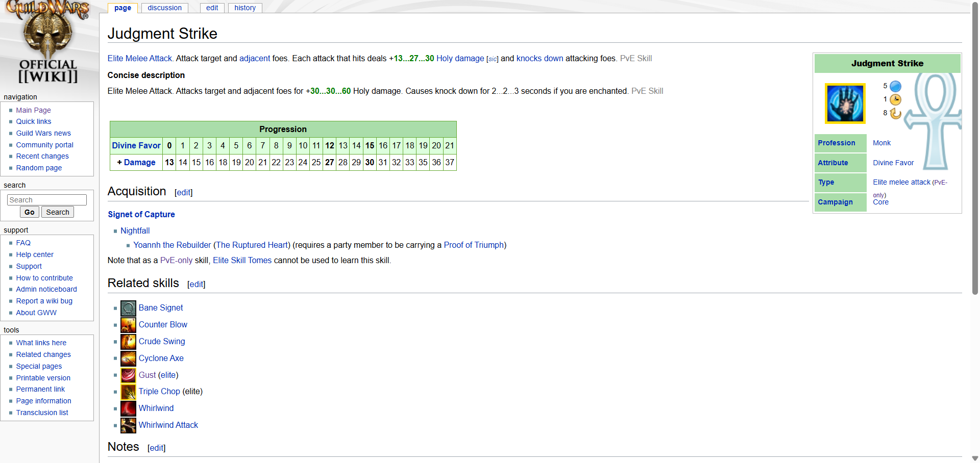Open Divine Favor in Progression table
This screenshot has width=980, height=463.
[x=136, y=145]
